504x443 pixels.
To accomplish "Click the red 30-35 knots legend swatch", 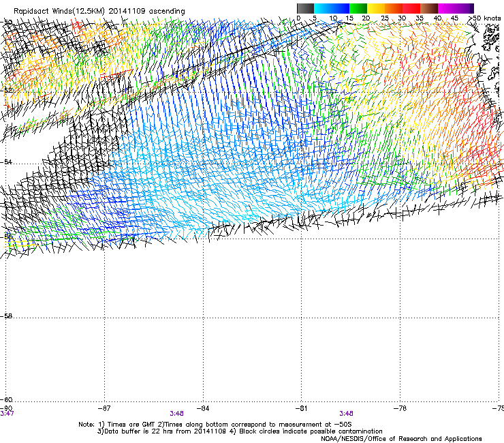I will (x=411, y=8).
